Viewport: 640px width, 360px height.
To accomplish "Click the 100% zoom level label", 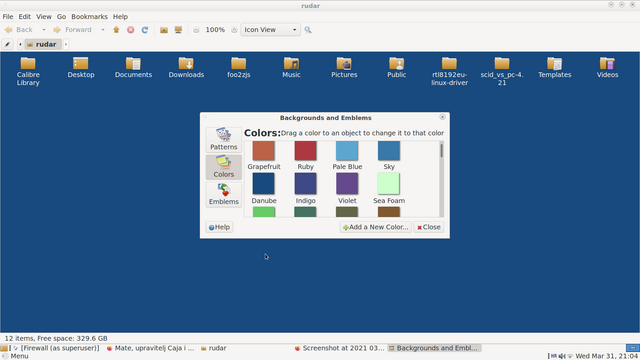I will click(215, 30).
